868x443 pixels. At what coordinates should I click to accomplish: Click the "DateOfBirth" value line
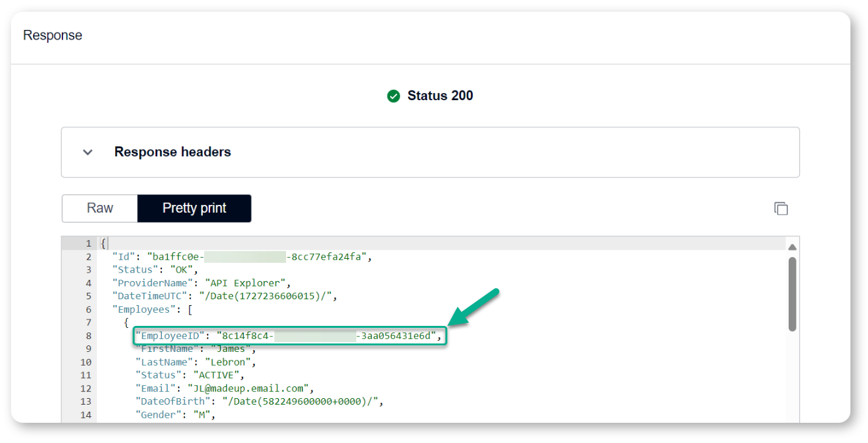(259, 401)
